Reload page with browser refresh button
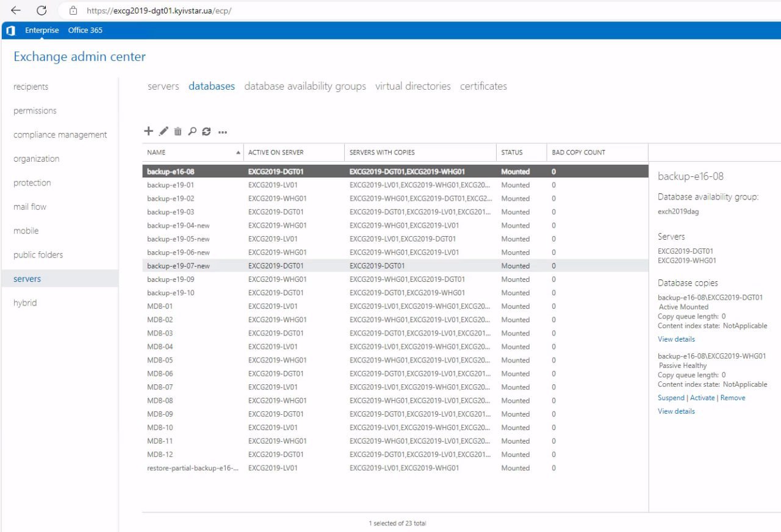 pos(41,10)
